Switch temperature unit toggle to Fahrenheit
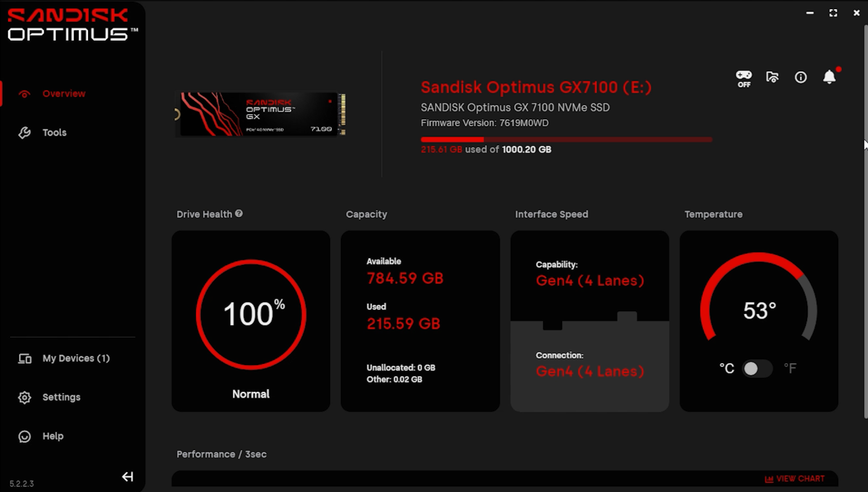 coord(757,369)
